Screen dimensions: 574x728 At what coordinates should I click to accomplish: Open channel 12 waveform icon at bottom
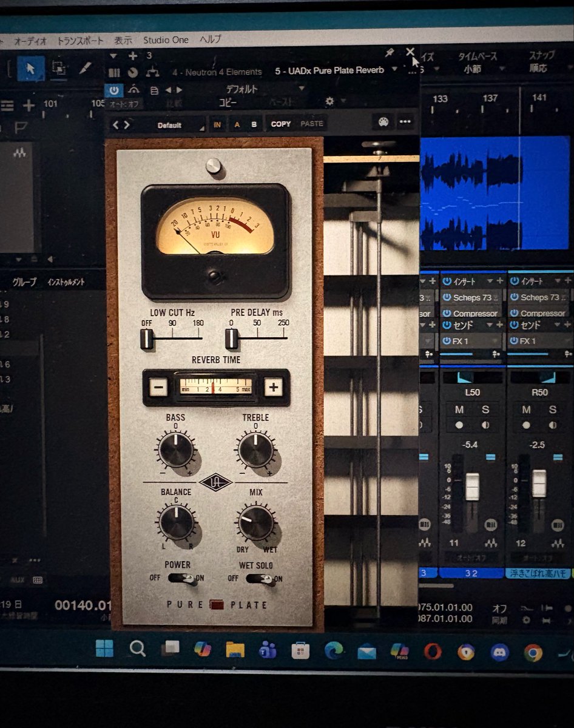click(558, 542)
